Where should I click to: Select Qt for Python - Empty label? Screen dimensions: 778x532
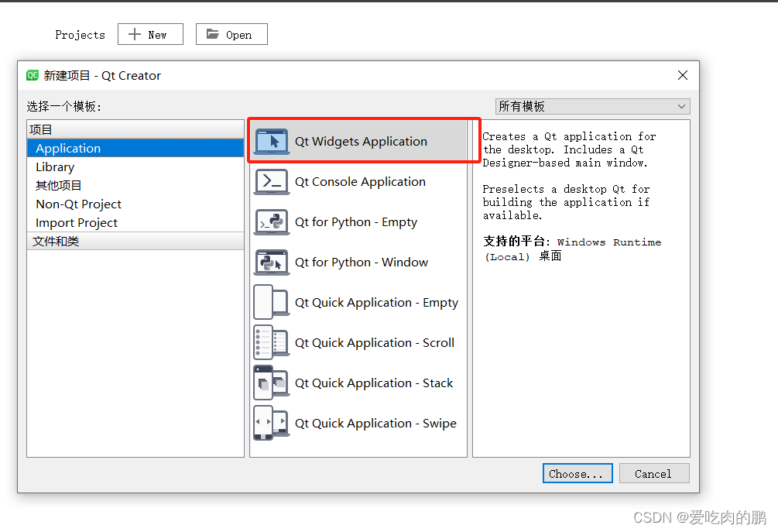[356, 221]
